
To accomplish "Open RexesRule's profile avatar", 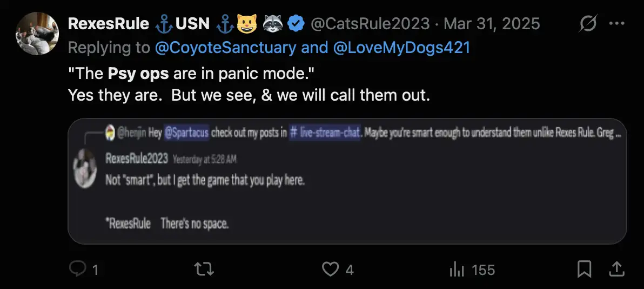I will point(37,33).
